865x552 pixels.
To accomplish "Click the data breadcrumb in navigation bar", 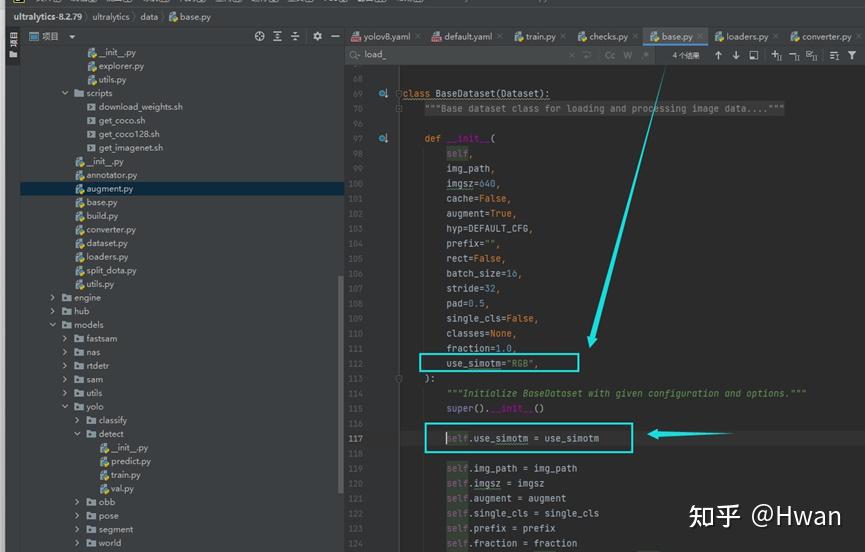I will coord(149,17).
